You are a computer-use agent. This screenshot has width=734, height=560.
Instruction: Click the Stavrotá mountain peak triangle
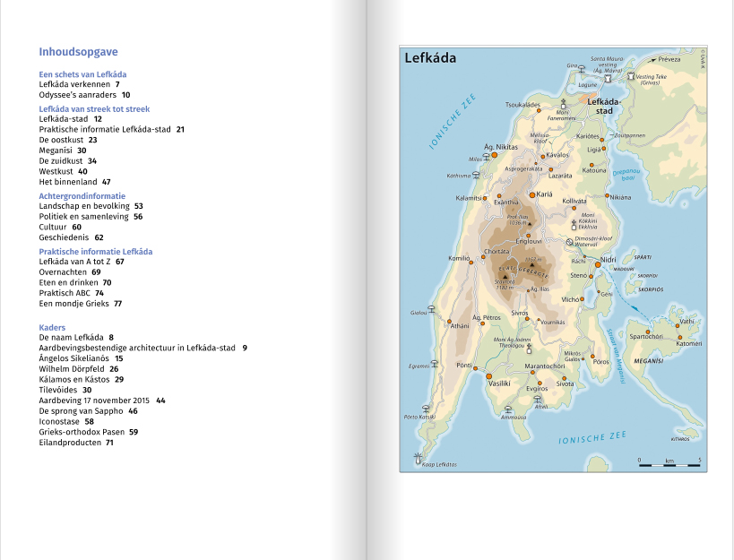505,276
